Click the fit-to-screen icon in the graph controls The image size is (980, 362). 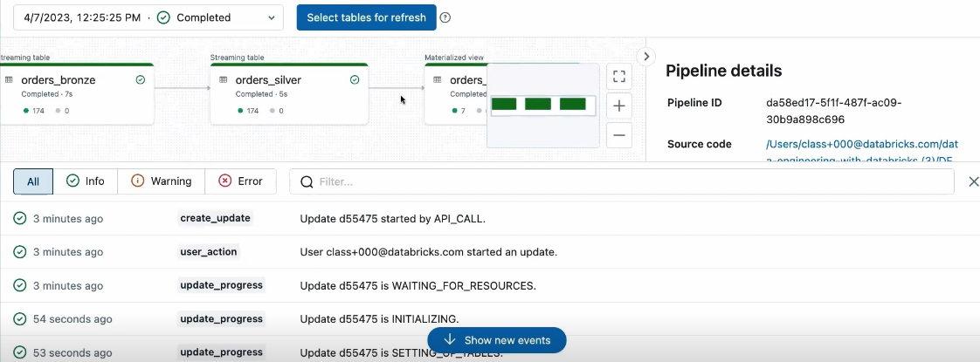[x=618, y=77]
